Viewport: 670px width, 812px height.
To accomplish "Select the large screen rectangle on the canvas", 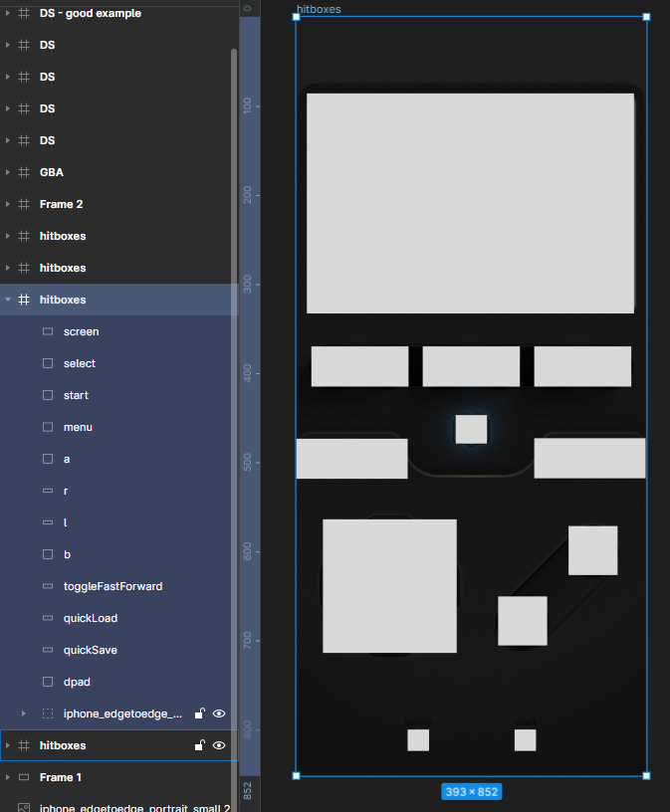I will (471, 203).
